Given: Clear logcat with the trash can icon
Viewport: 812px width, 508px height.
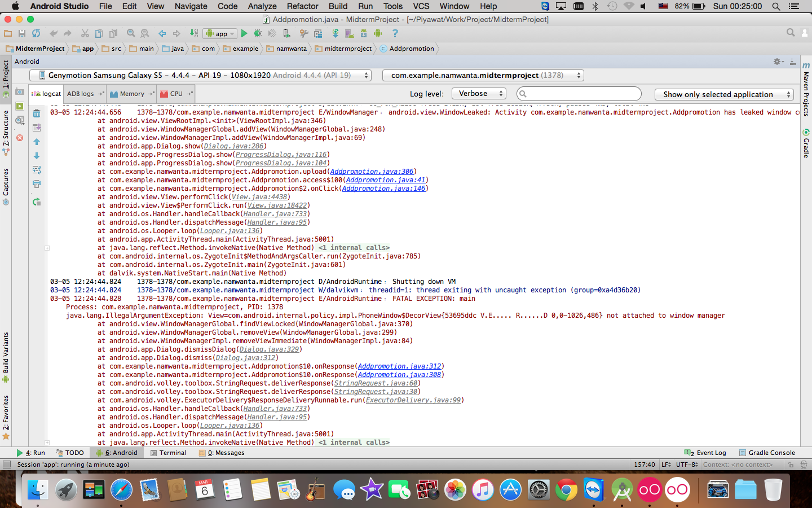Looking at the screenshot, I should 37,113.
